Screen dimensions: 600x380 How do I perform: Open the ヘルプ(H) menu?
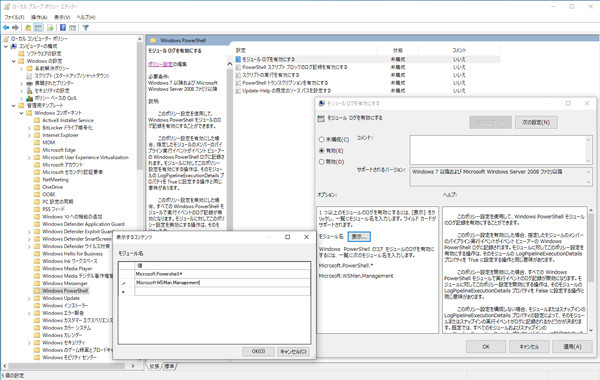86,17
